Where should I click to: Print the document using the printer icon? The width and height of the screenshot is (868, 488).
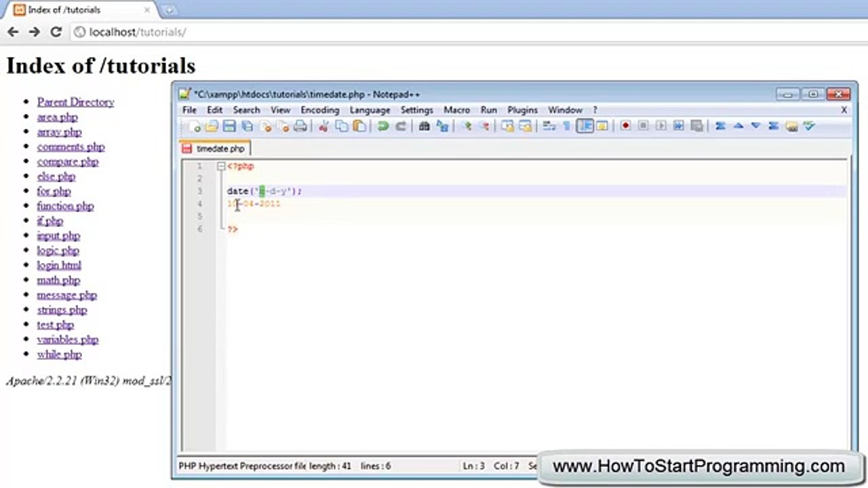[300, 126]
